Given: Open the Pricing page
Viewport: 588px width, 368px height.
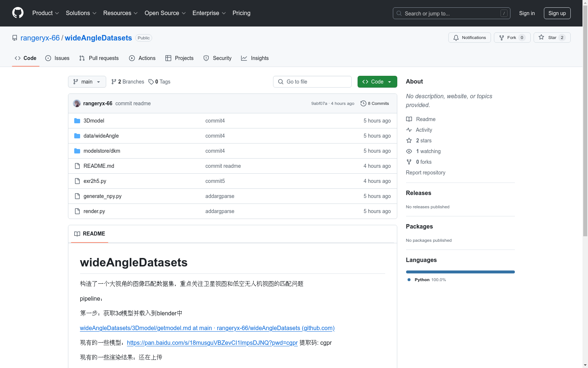Looking at the screenshot, I should [241, 13].
